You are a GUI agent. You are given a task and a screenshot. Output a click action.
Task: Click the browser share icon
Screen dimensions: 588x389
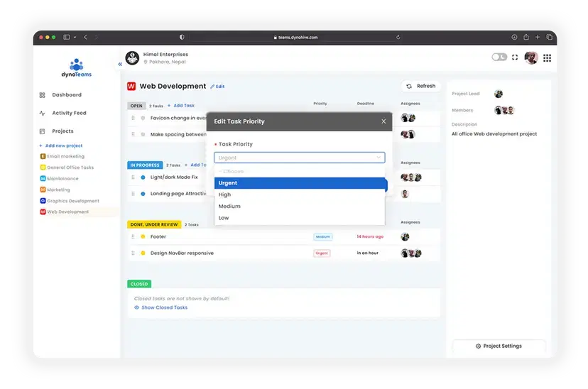tap(526, 37)
